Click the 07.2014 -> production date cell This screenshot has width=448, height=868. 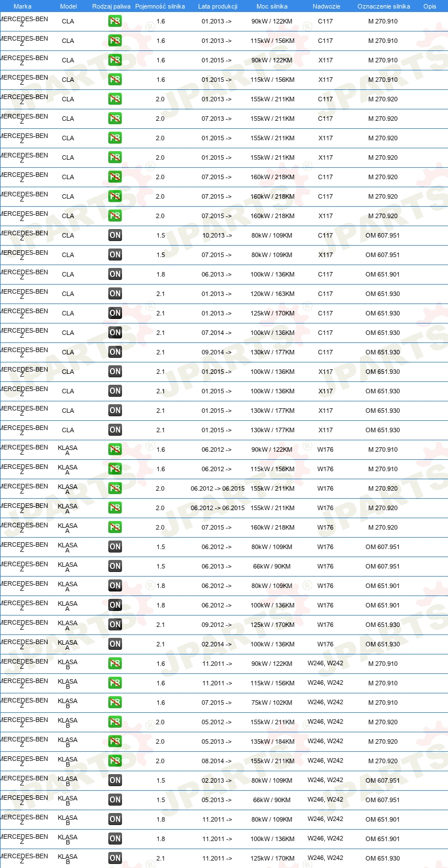(217, 333)
